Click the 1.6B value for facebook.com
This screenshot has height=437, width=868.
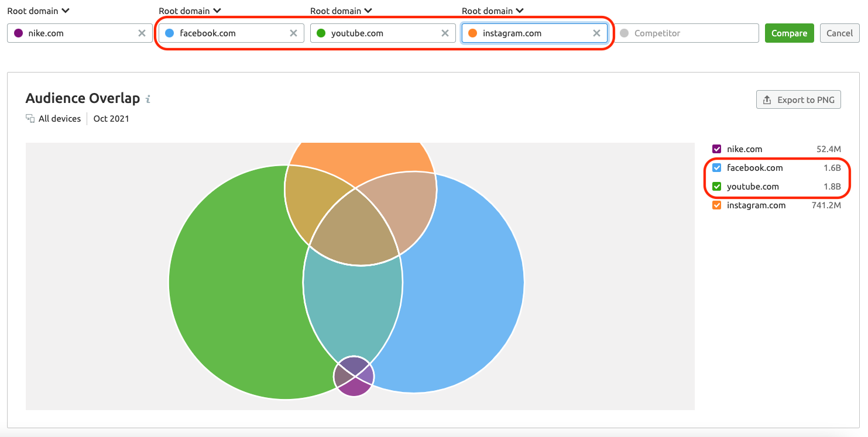(832, 168)
